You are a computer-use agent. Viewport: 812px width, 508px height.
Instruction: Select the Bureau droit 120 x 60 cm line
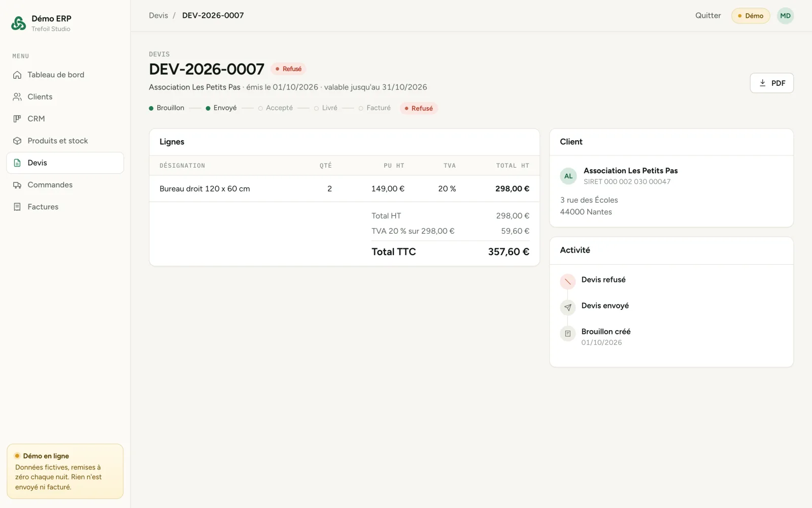click(344, 188)
